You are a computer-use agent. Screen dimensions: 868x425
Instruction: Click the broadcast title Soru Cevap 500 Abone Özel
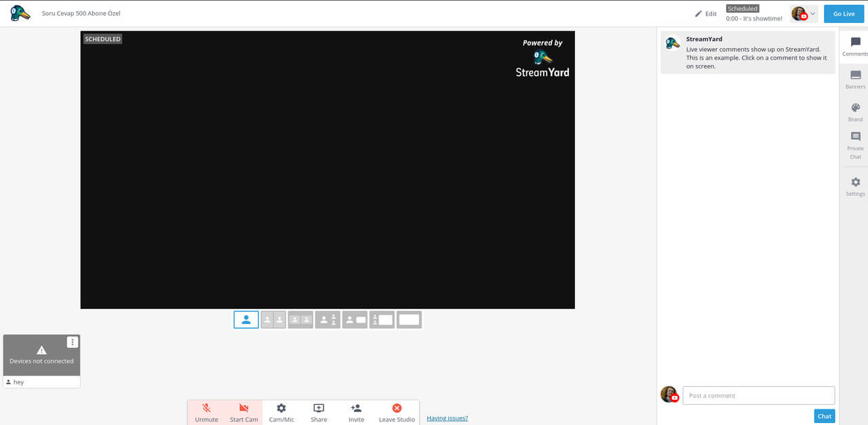(81, 14)
